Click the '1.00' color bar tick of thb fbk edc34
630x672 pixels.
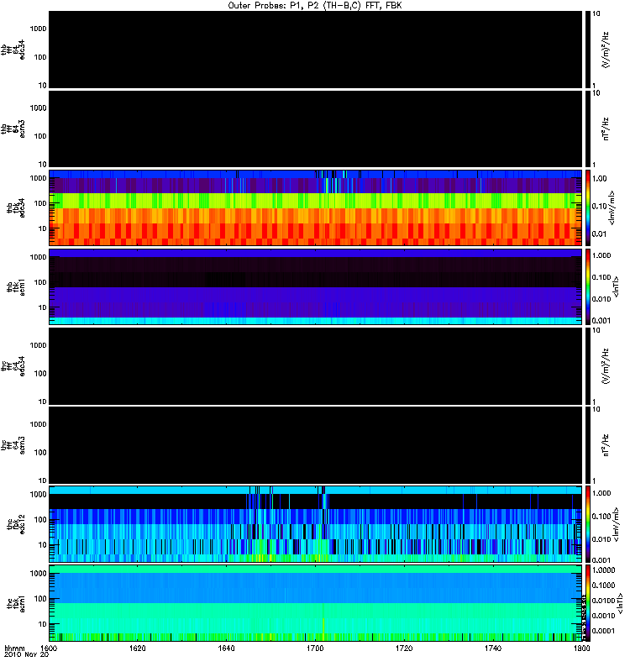tap(600, 178)
